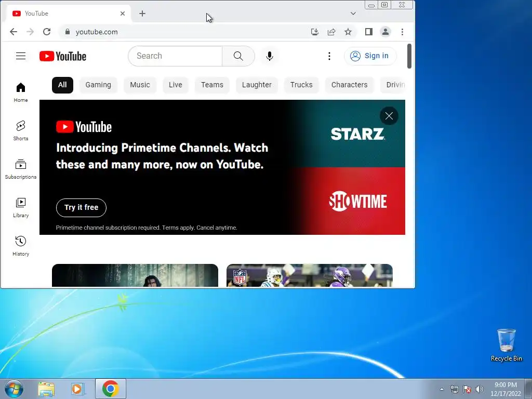Open Library in the sidebar

click(21, 208)
